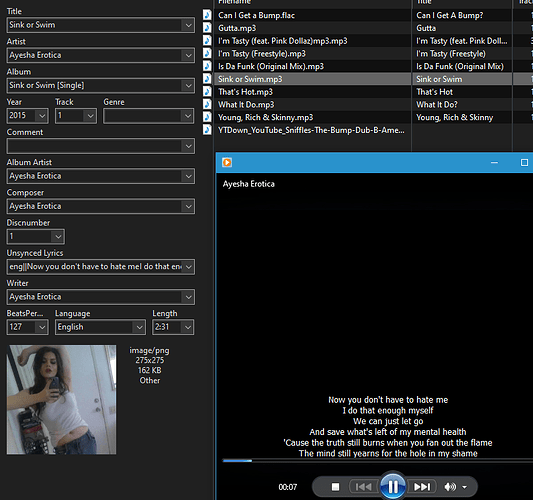Click the music file icon beside Can I Get a Bump.flac
The height and width of the screenshot is (500, 533).
tap(207, 15)
